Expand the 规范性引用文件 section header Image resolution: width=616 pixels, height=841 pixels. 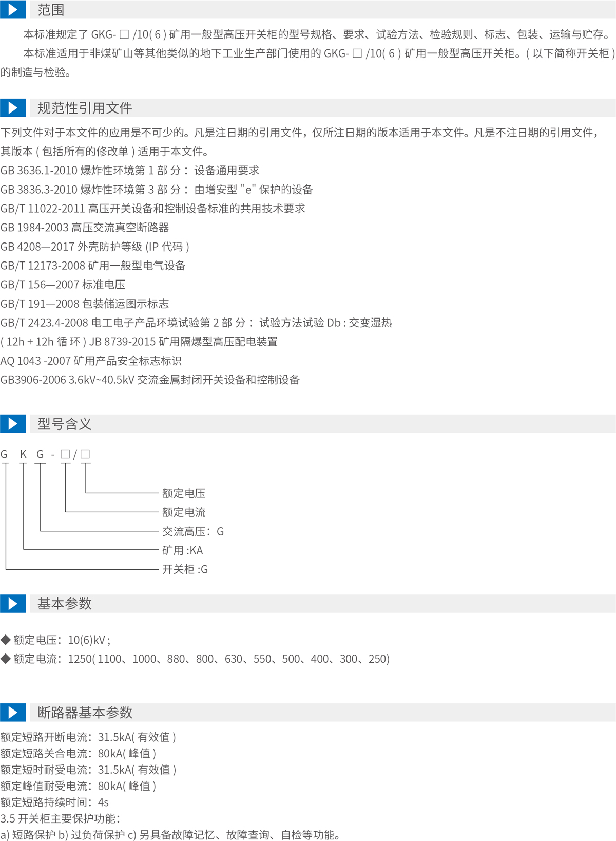(85, 108)
